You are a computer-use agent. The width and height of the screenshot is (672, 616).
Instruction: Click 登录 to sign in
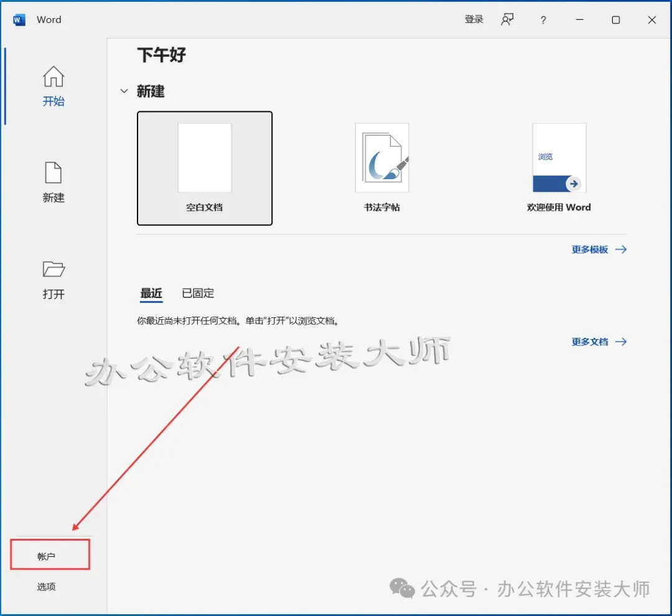point(474,19)
